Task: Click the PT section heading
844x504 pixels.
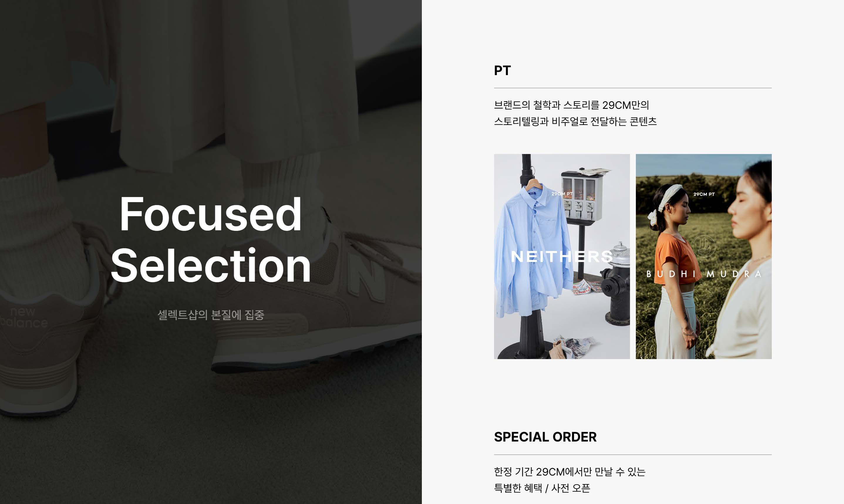Action: tap(502, 71)
